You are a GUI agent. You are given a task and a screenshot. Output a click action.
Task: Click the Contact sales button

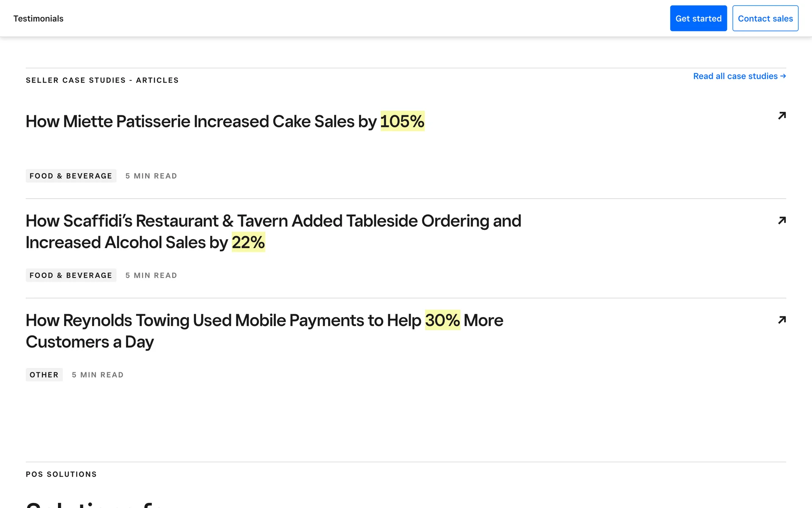coord(765,19)
